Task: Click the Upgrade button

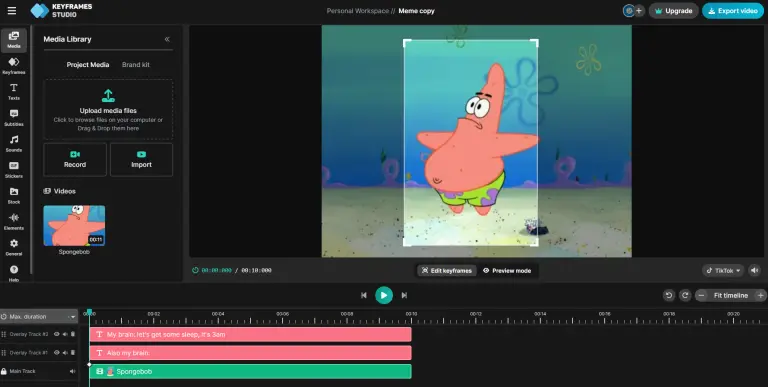Action: (x=673, y=10)
